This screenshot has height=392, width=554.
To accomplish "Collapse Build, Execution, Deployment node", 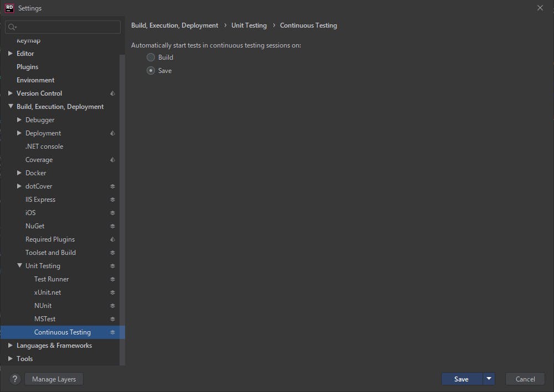I will pos(11,106).
